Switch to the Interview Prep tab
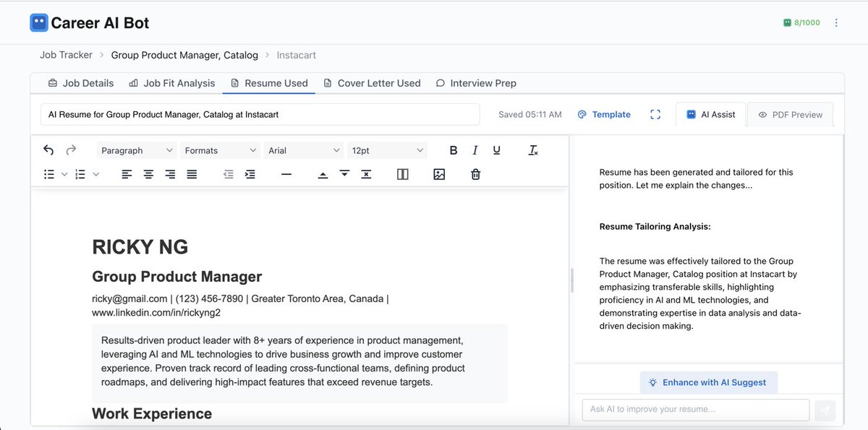 click(476, 83)
